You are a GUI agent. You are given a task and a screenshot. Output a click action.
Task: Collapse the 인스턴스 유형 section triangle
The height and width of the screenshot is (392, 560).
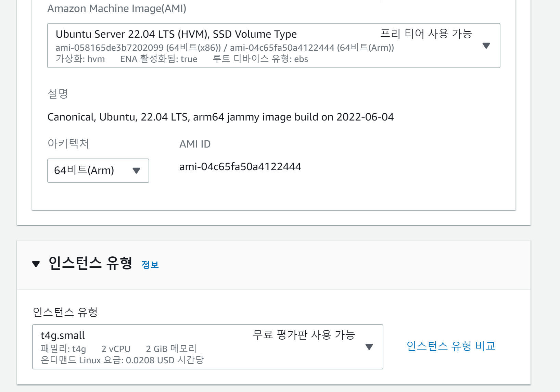36,264
